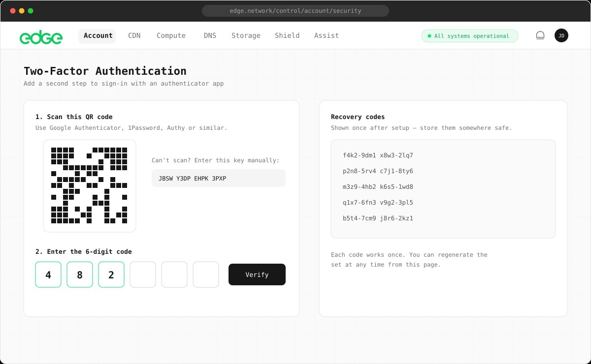
Task: Click the All systems operational status badge
Action: point(470,36)
